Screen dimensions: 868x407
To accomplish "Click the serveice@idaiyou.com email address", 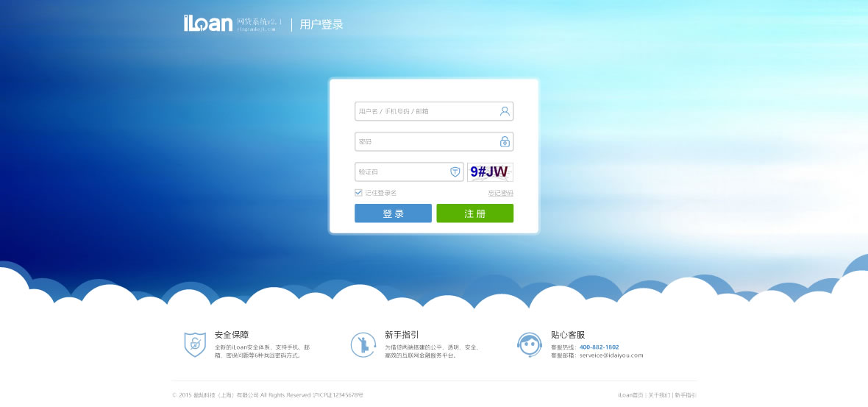I will 611,355.
